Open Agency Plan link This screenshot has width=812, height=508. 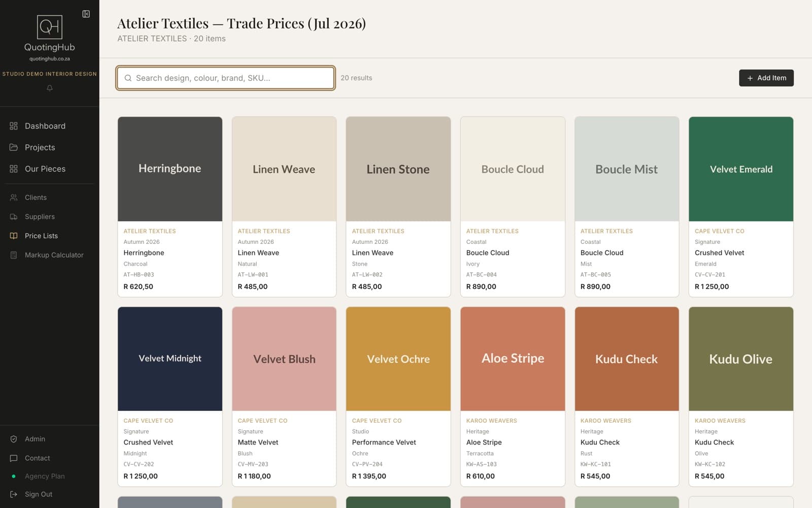tap(45, 476)
